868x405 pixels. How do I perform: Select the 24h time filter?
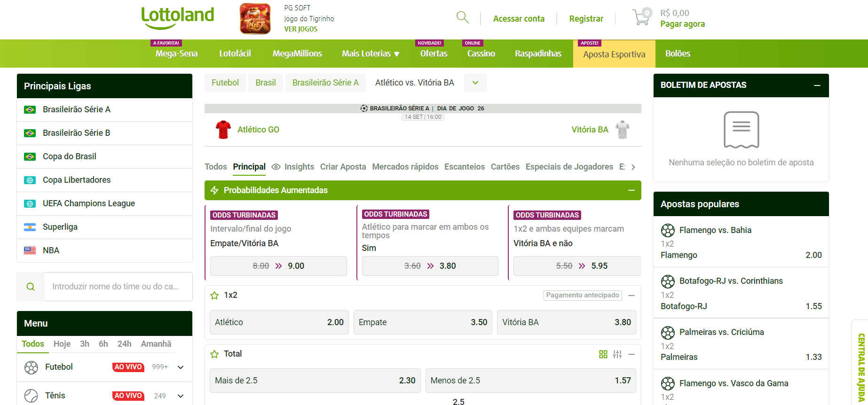(x=124, y=344)
